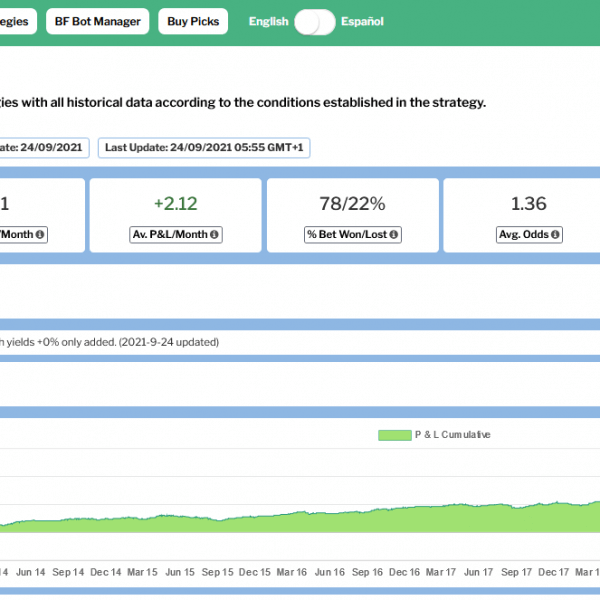Click the info icon beside the cut-off /Month label
This screenshot has height=600, width=600.
(40, 234)
